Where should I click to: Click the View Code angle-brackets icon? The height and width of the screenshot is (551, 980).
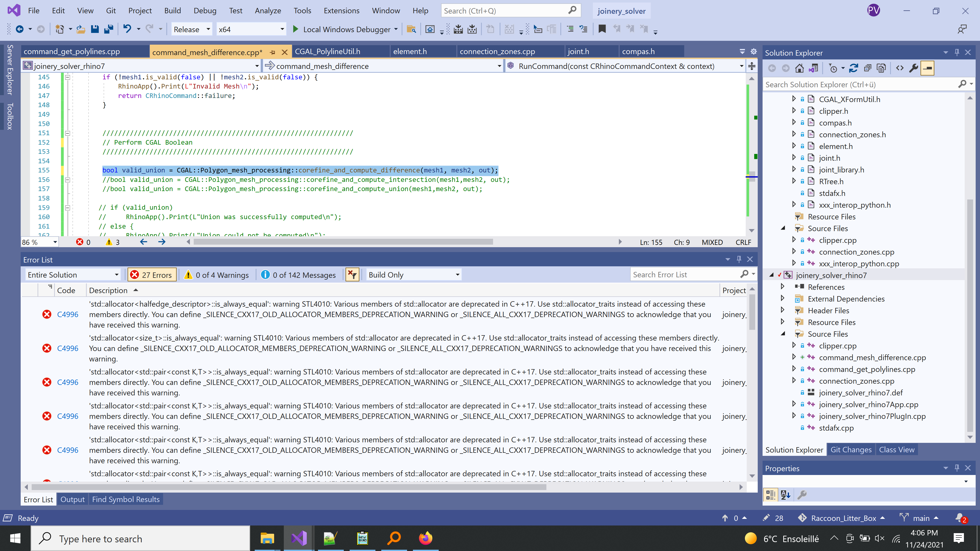pyautogui.click(x=900, y=68)
